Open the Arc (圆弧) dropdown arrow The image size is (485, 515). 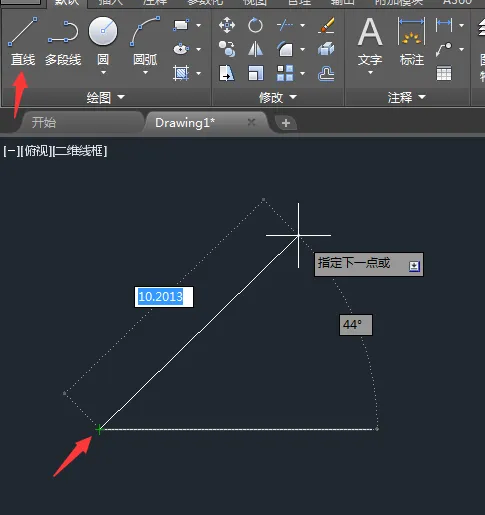tap(145, 73)
